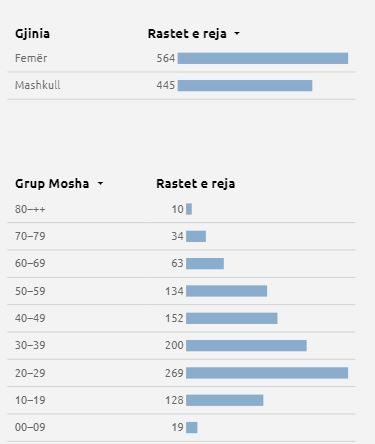This screenshot has width=375, height=444.
Task: Click the 20–29 bar with value 269
Action: [267, 373]
